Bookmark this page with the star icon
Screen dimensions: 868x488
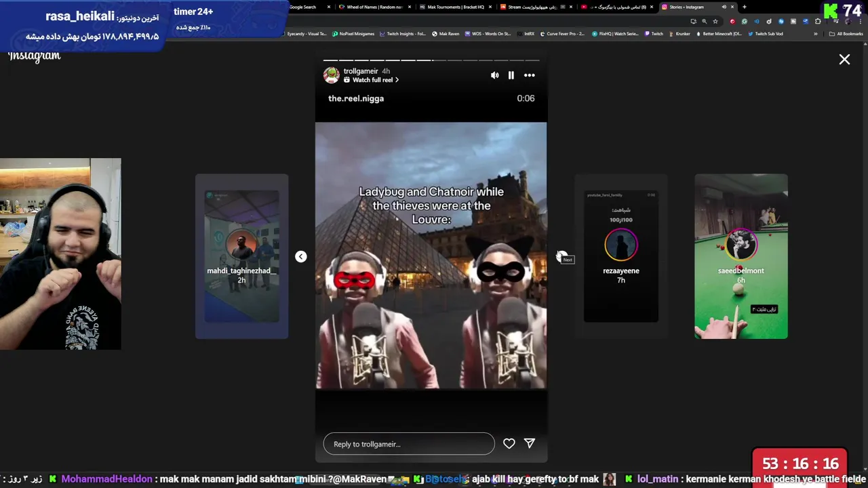pos(715,21)
